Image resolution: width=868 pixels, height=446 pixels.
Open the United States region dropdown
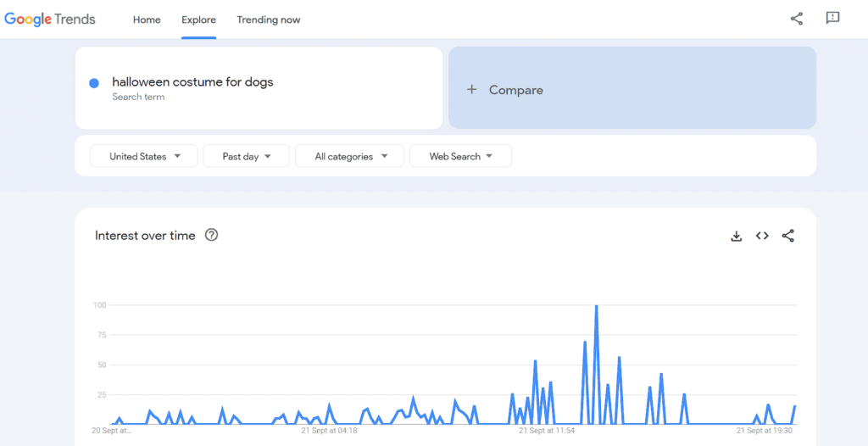click(x=145, y=156)
